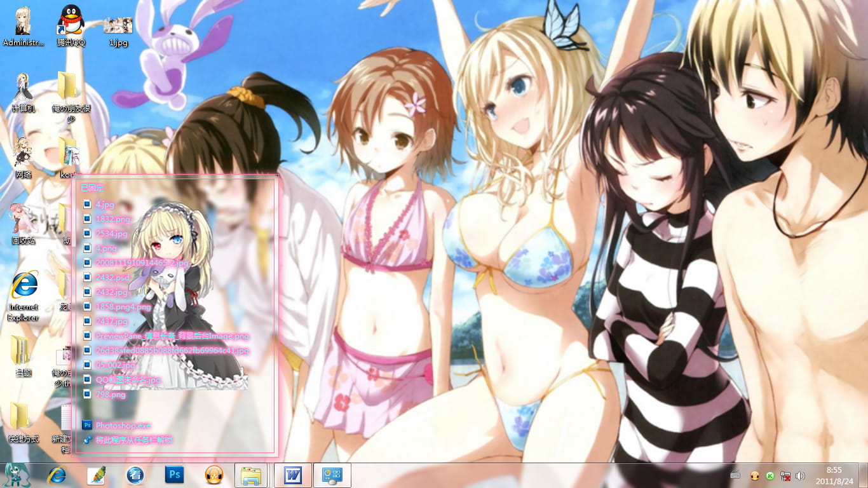Open Windows Explorer from the taskbar

[252, 475]
